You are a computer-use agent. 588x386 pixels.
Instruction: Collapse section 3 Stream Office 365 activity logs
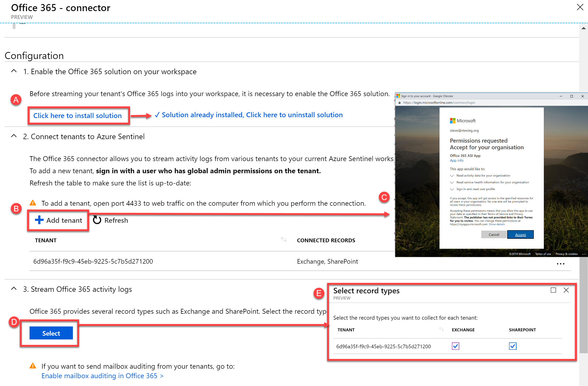[14, 289]
